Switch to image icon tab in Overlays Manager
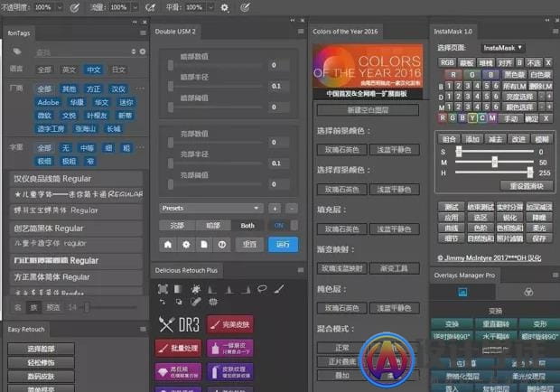 [x=462, y=293]
